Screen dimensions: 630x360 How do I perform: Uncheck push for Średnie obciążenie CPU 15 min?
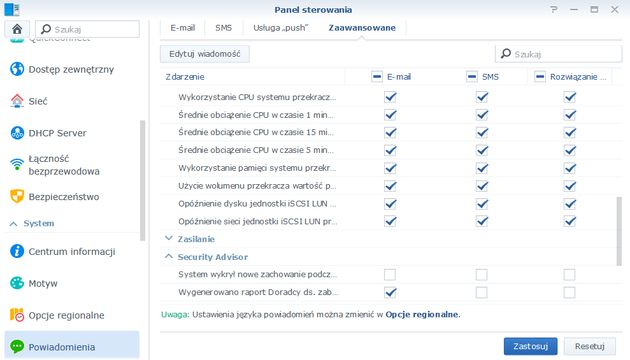tap(569, 133)
